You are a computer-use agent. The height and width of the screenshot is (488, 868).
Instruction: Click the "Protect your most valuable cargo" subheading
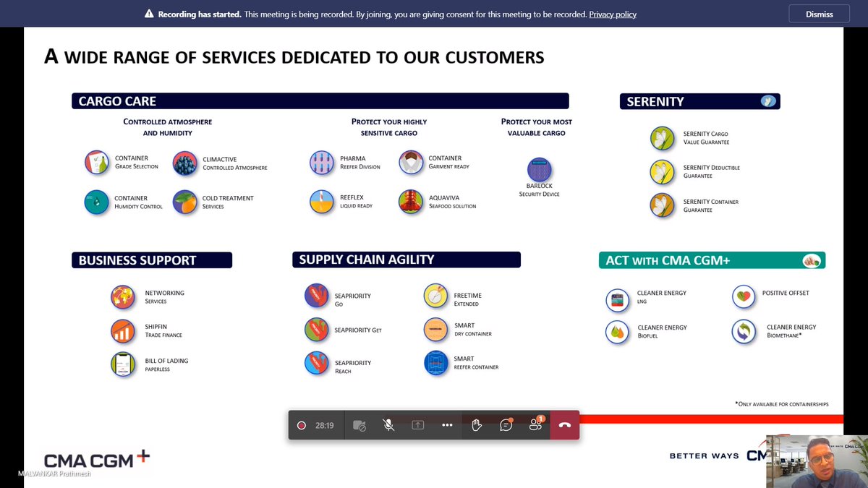pos(537,127)
